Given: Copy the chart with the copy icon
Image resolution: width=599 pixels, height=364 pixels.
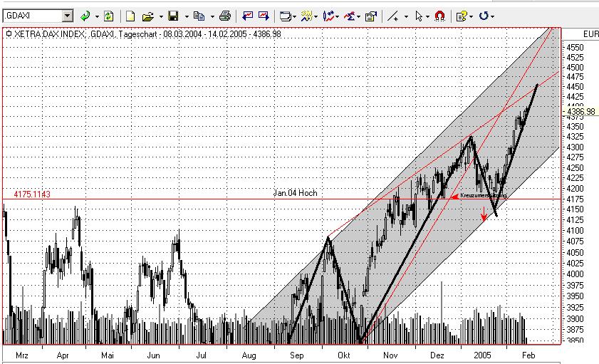Looking at the screenshot, I should 199,16.
